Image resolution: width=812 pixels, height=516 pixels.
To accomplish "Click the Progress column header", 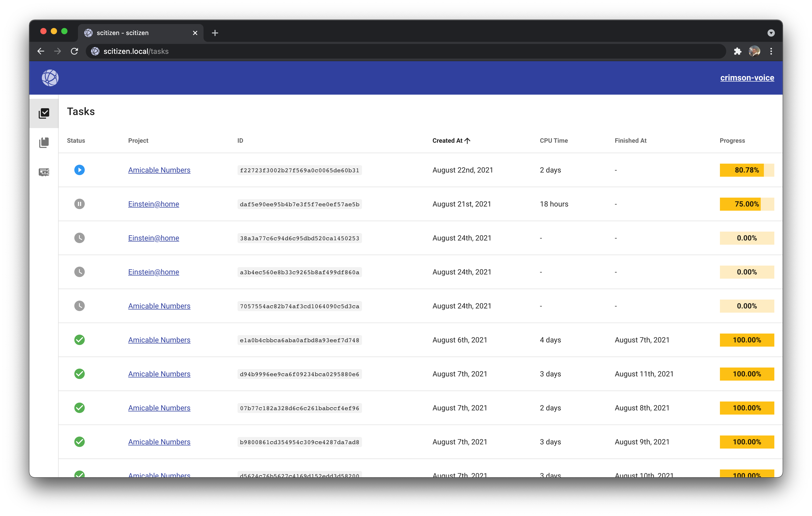I will click(x=732, y=141).
